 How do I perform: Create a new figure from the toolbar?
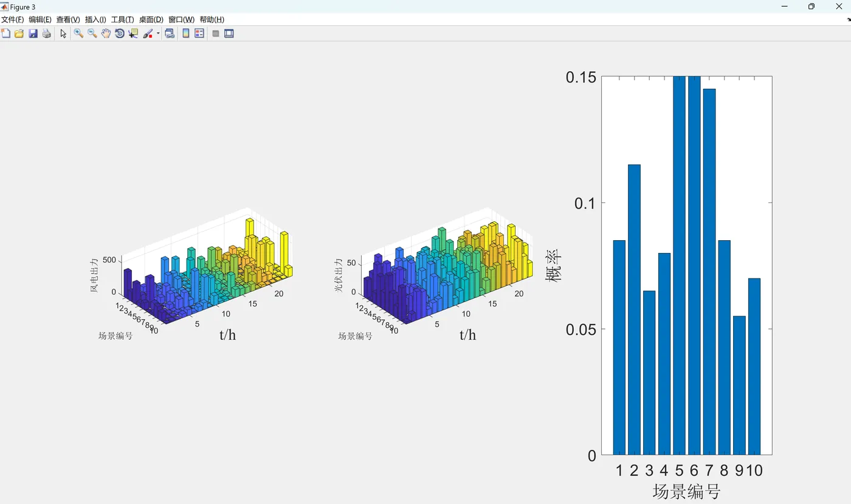pos(6,33)
